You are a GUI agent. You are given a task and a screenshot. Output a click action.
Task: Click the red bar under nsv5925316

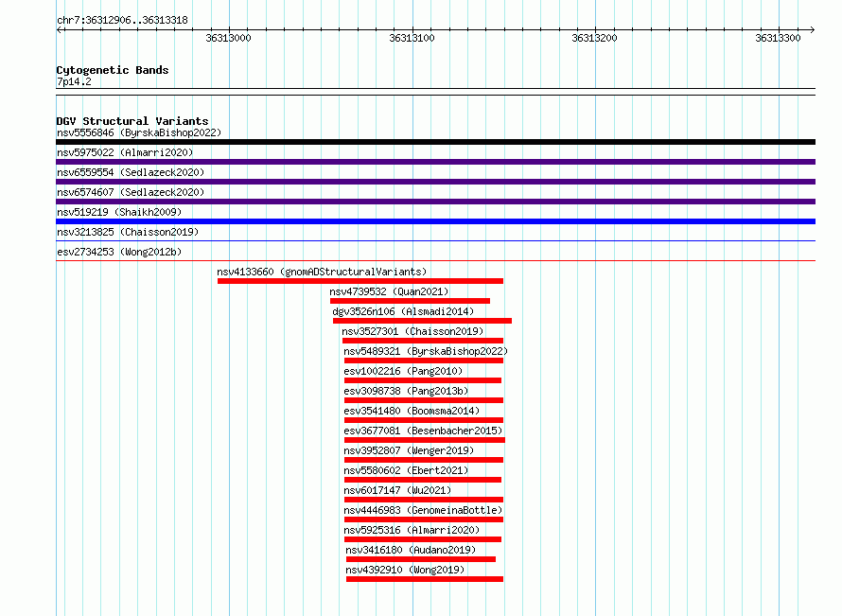pyautogui.click(x=423, y=539)
